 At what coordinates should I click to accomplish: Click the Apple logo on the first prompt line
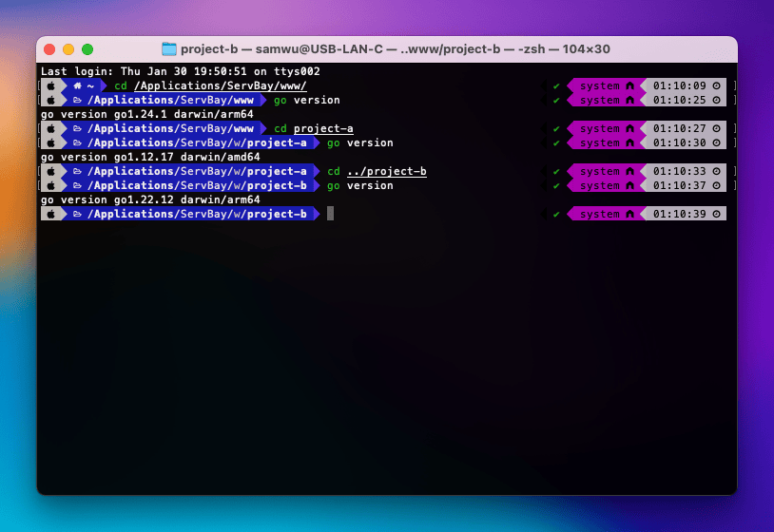(x=51, y=85)
